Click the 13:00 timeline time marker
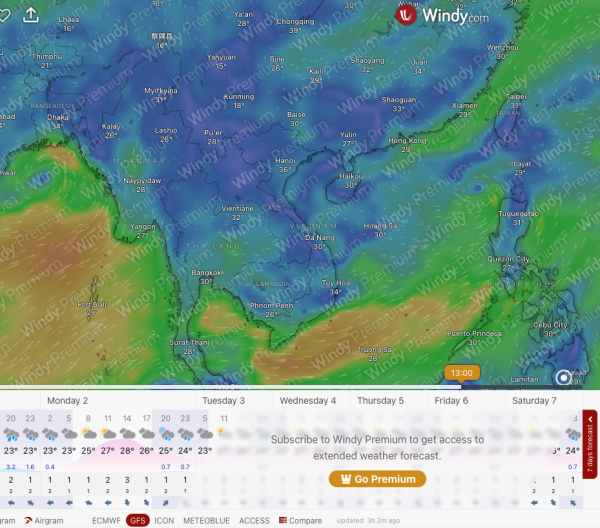The height and width of the screenshot is (528, 600). 462,373
